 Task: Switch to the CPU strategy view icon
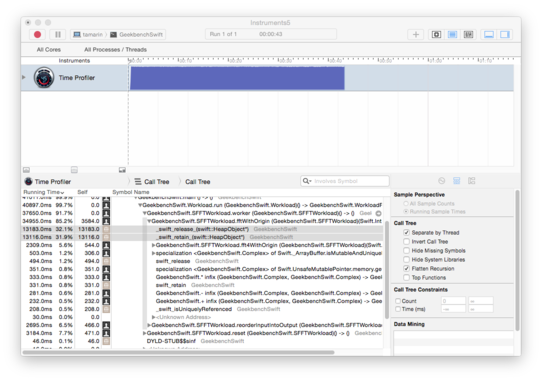point(437,34)
